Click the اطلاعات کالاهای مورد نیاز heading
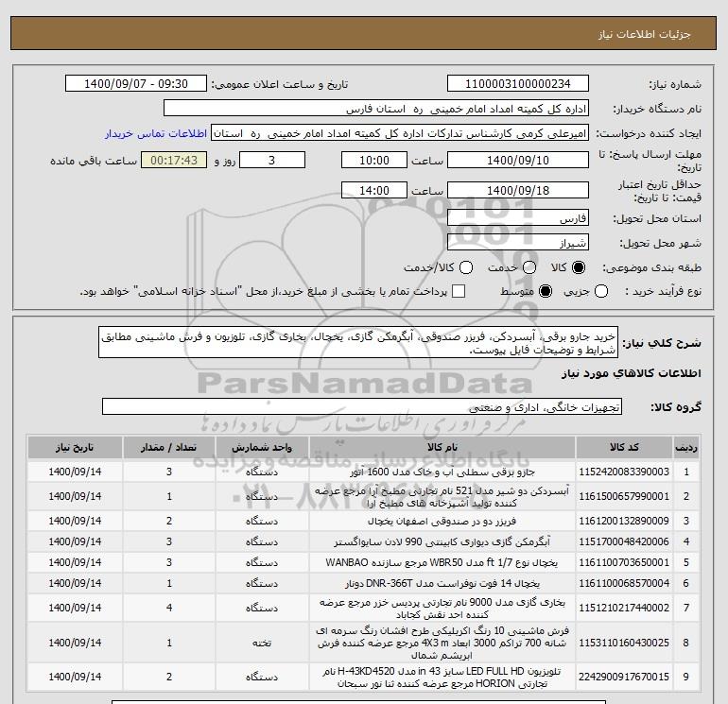This screenshot has height=704, width=728. pos(631,373)
